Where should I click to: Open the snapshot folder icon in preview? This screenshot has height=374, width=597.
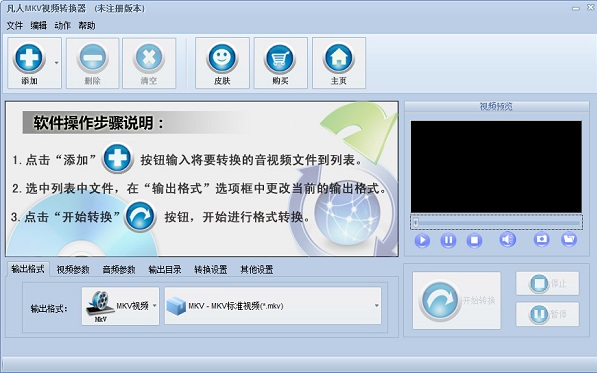click(569, 240)
